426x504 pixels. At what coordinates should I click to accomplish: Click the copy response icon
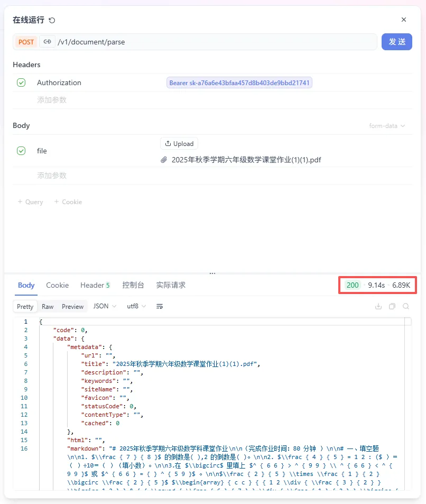tap(392, 306)
